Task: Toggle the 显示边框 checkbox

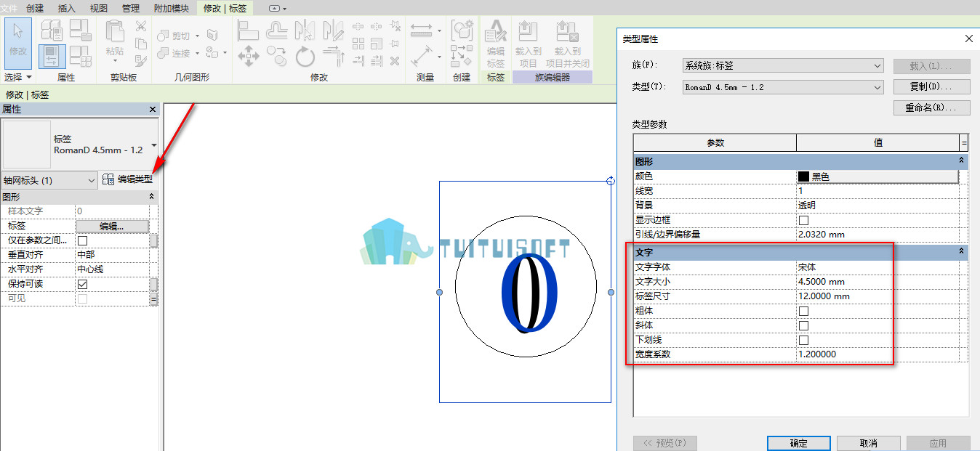Action: [803, 220]
